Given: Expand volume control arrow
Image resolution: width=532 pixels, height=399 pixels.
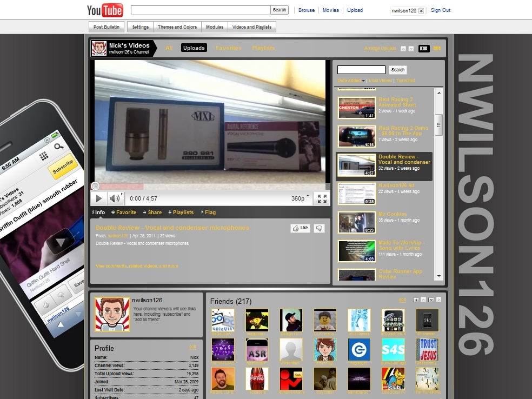Looking at the screenshot, I should [122, 194].
